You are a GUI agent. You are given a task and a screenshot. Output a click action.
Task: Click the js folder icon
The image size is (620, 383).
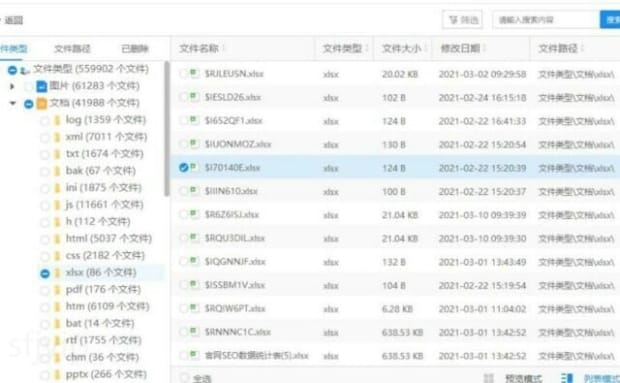(57, 205)
